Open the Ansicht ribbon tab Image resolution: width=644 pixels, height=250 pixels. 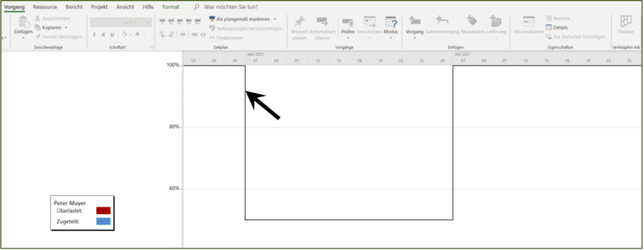(x=125, y=7)
